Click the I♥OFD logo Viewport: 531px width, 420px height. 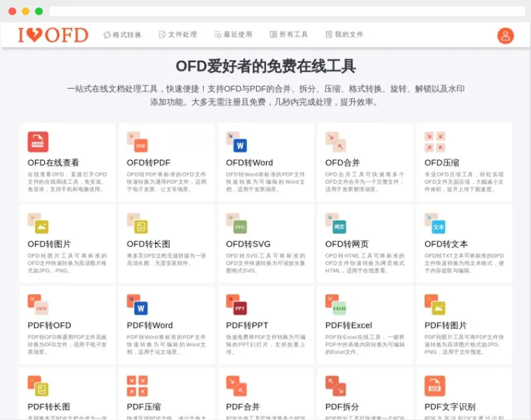point(53,35)
